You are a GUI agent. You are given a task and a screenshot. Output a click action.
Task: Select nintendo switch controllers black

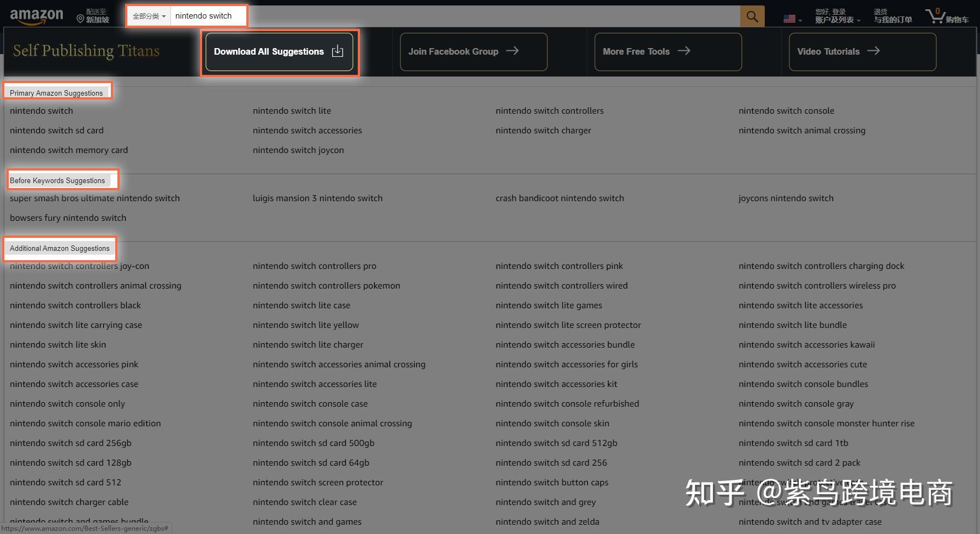coord(75,305)
